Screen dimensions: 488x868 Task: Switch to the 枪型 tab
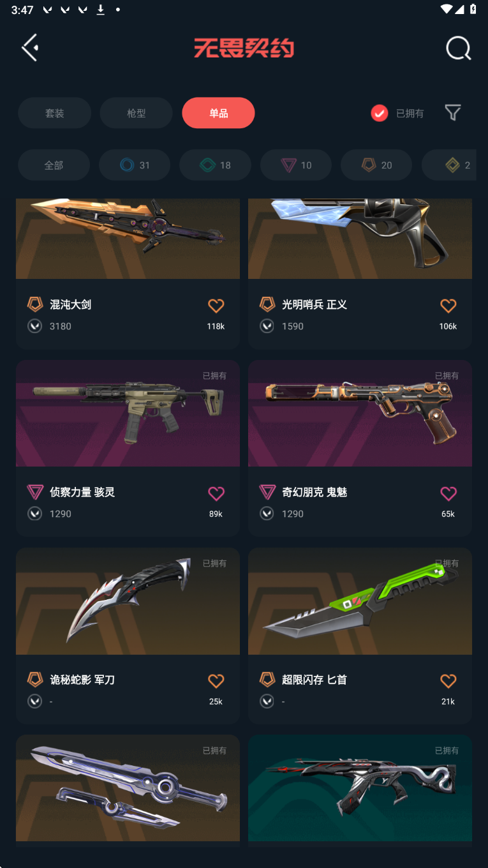(137, 113)
